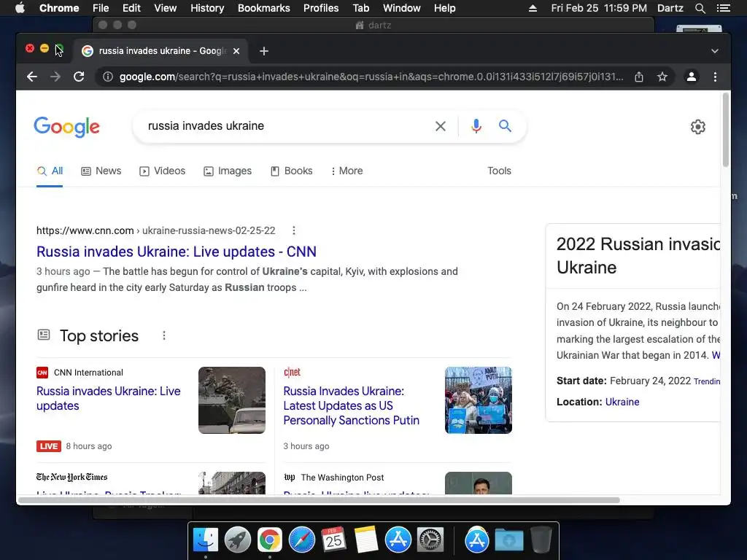Screen dimensions: 747x560
Task: Expand the tab search chevron
Action: (715, 51)
